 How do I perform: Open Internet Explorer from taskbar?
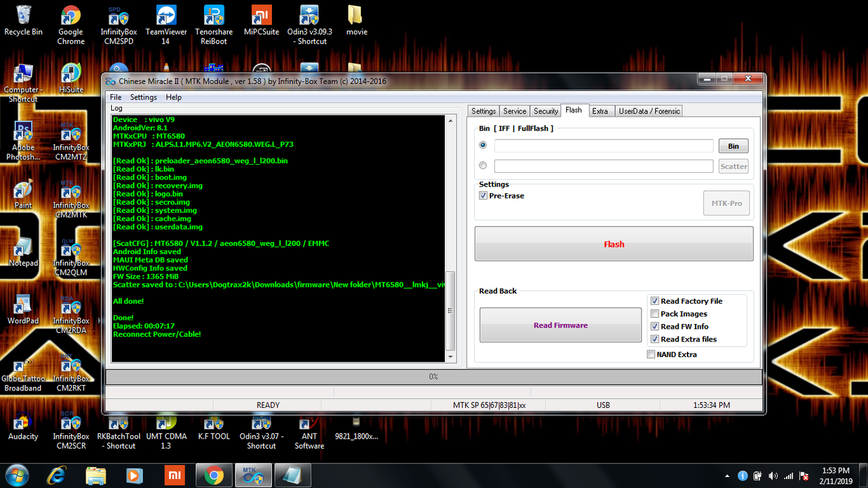tap(57, 476)
